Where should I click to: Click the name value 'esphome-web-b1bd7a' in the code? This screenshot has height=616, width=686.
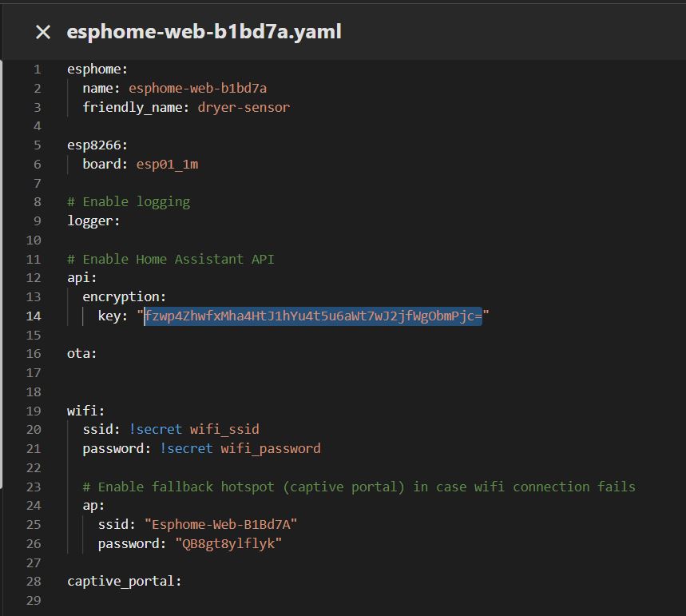coord(197,88)
